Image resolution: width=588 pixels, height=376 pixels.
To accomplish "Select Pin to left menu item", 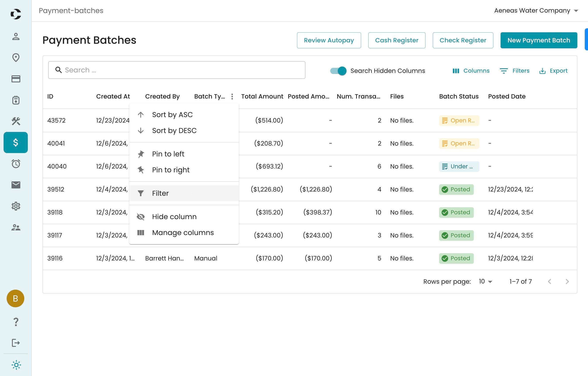I will tap(168, 154).
